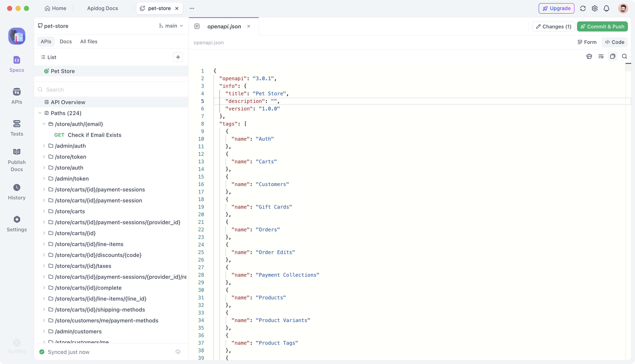The height and width of the screenshot is (364, 635).
Task: Open the more tabs ellipsis menu
Action: (192, 8)
